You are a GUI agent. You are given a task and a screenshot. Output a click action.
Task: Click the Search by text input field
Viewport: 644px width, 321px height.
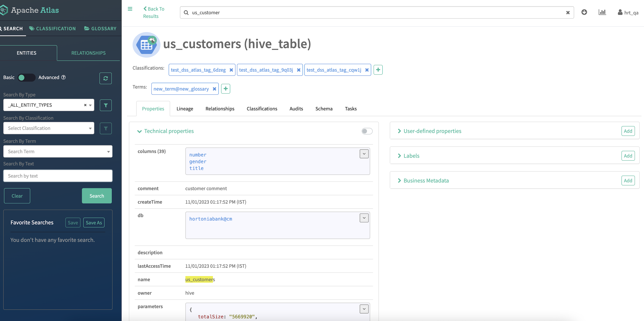pos(58,176)
